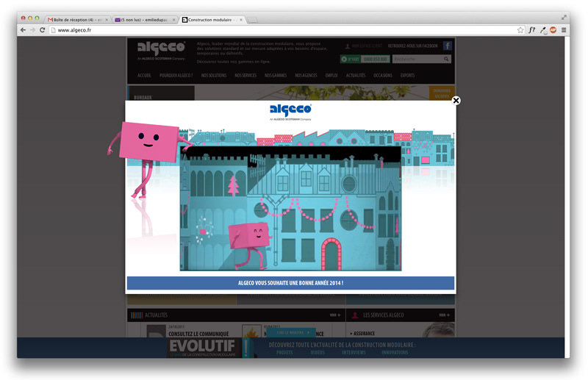This screenshot has width=588, height=380.
Task: Click the eyedropper extension icon
Action: pos(542,30)
